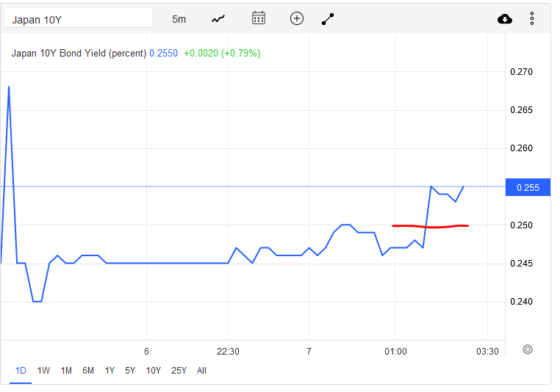Open the three-dot more options menu
This screenshot has height=392, width=560.
tap(532, 18)
